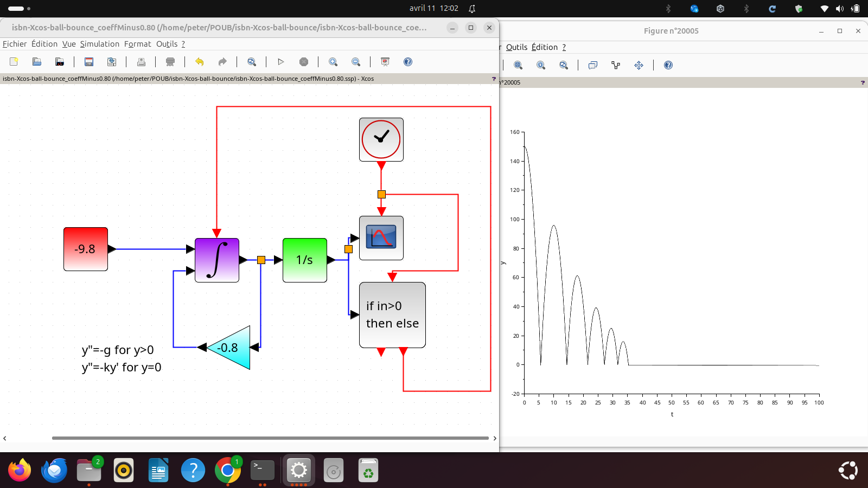Open the Outils menu in figure window
This screenshot has width=868, height=488.
(516, 47)
